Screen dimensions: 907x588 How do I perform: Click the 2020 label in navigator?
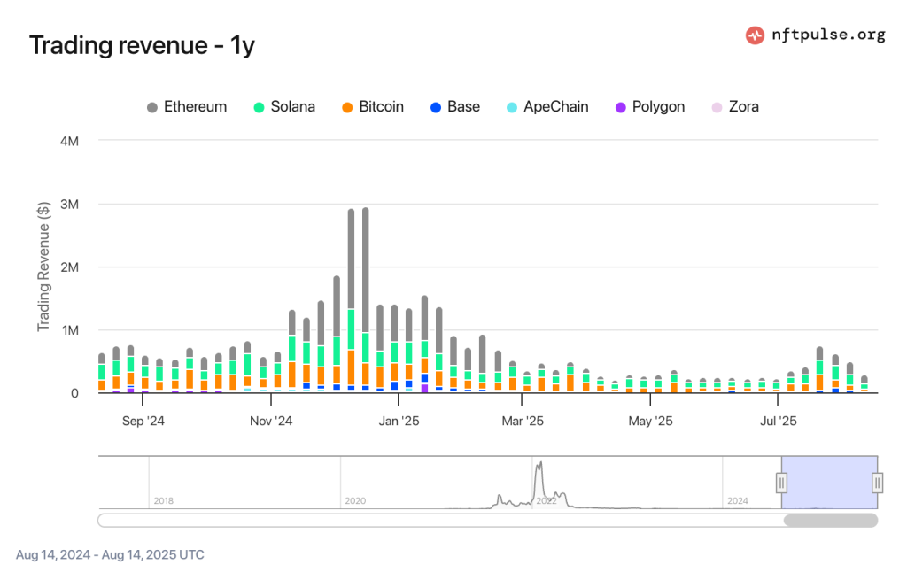(355, 500)
